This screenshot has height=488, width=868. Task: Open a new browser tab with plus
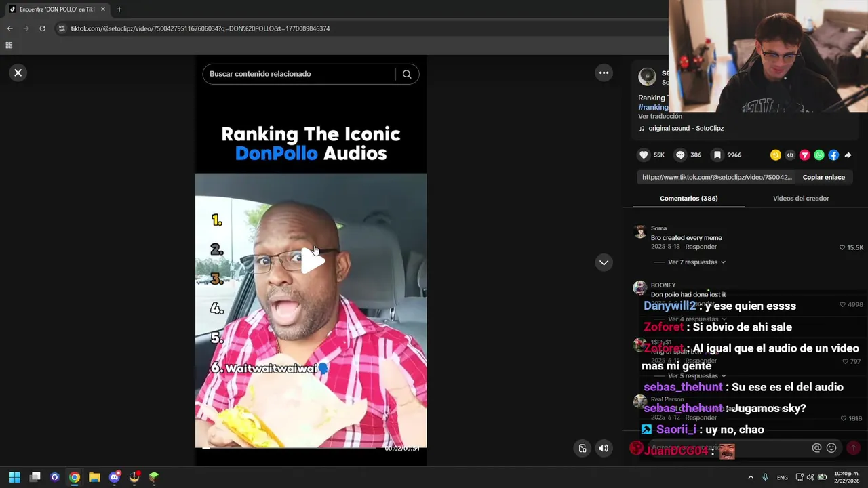119,9
